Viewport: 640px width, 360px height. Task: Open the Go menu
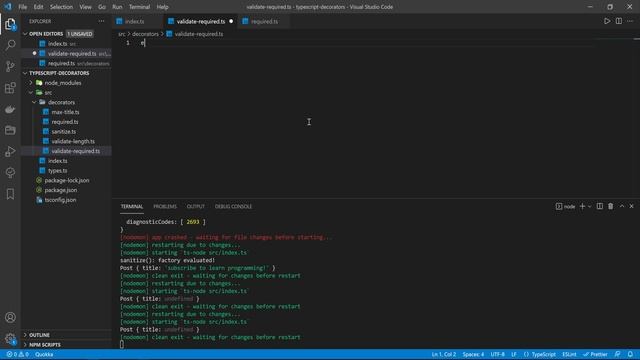[102, 7]
